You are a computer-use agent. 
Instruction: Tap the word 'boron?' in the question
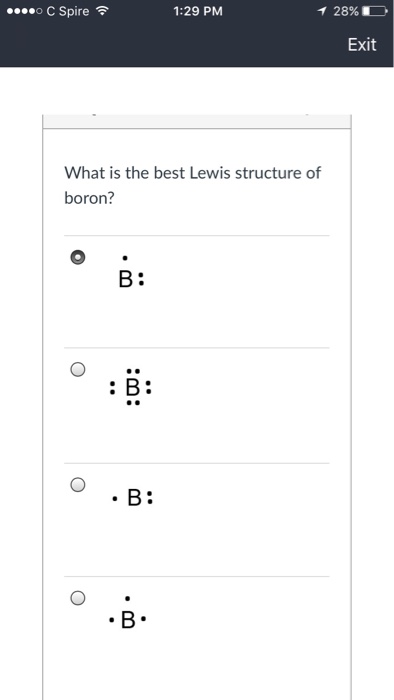coord(90,198)
